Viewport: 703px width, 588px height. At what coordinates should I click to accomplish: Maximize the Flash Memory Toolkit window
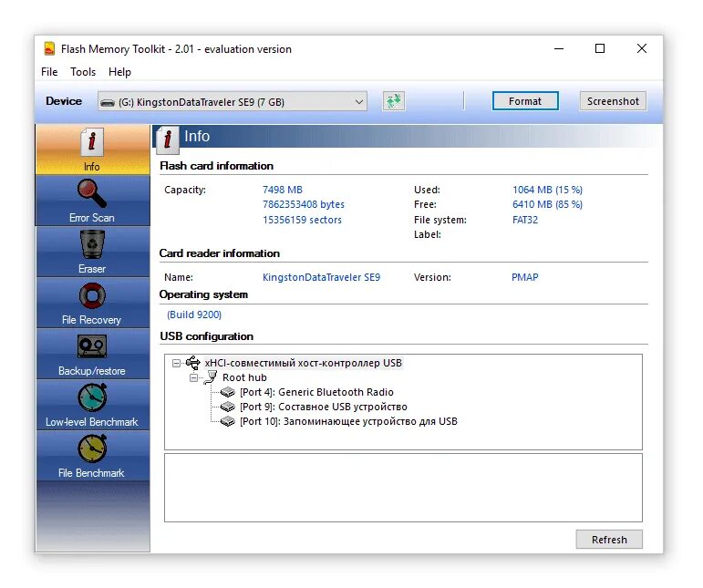(x=600, y=48)
